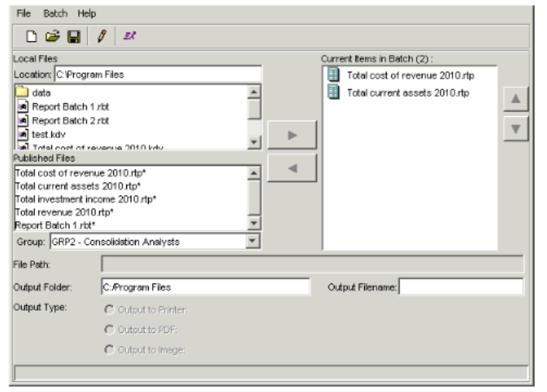Open the Batch menu

pos(55,13)
